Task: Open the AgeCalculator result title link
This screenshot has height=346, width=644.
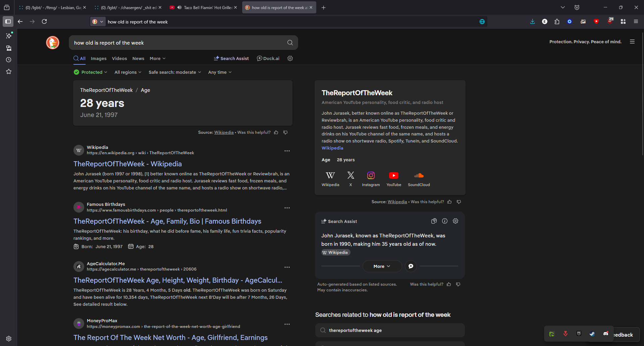Action: [x=178, y=280]
